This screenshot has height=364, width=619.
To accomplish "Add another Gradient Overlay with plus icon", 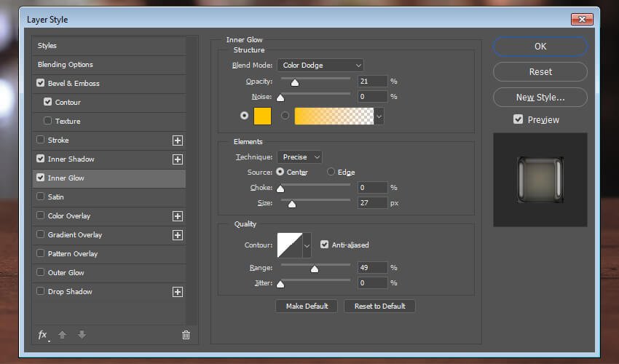I will 178,235.
